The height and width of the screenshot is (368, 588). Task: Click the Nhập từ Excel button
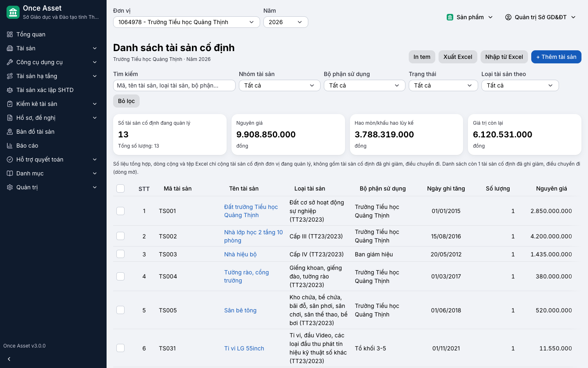504,57
